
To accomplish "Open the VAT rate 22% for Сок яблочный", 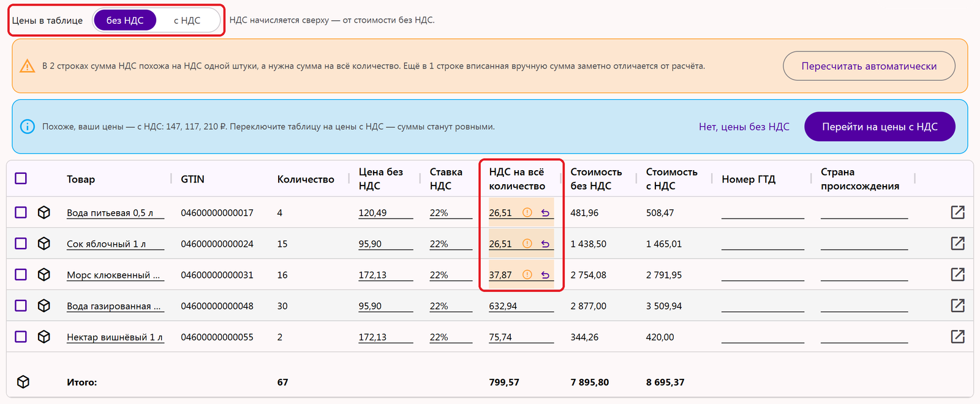I will coord(451,244).
